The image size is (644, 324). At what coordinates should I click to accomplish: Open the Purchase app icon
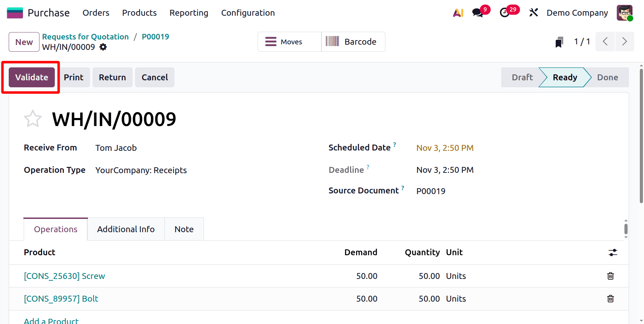pyautogui.click(x=14, y=13)
